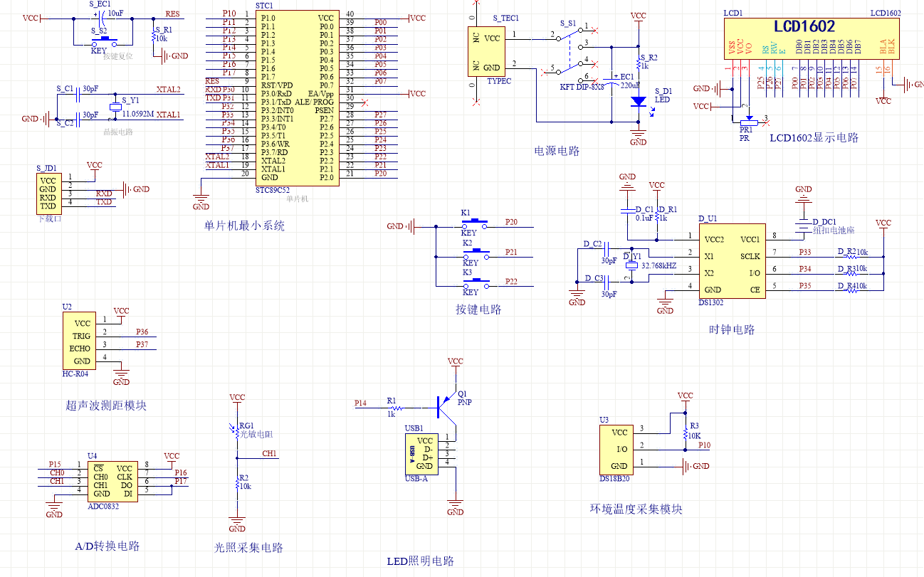Image resolution: width=924 pixels, height=577 pixels.
Task: Click the RES net label near S_R1
Action: [x=172, y=14]
